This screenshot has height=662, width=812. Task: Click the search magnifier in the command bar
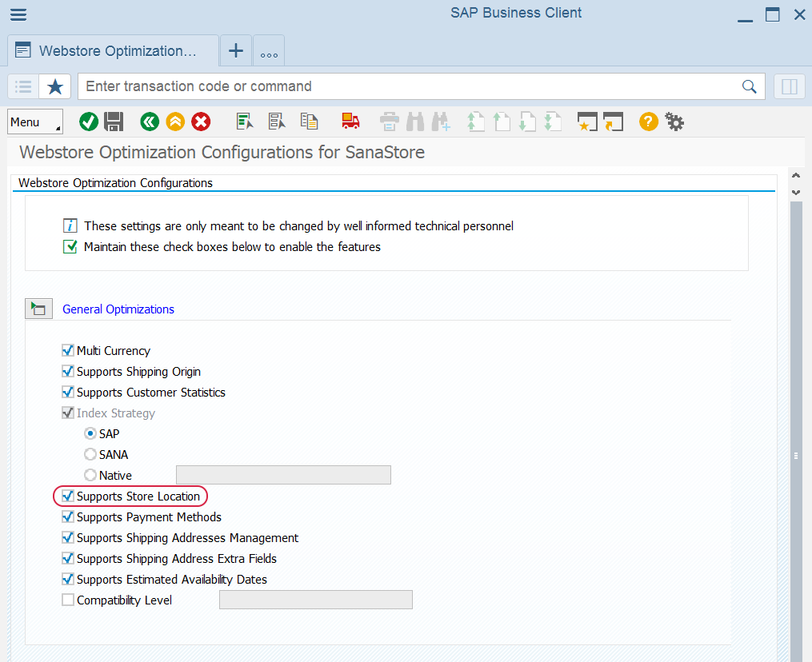coord(749,86)
